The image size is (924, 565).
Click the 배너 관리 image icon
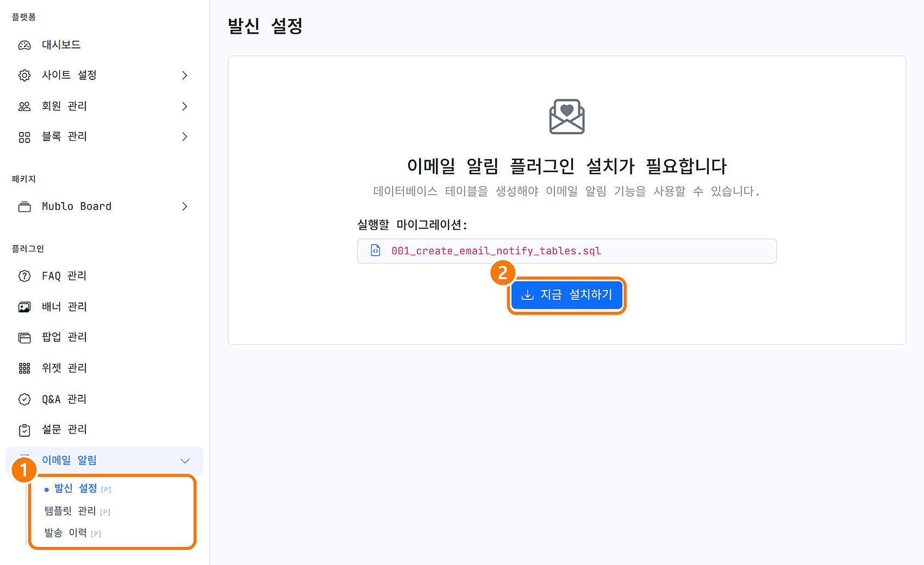click(24, 307)
